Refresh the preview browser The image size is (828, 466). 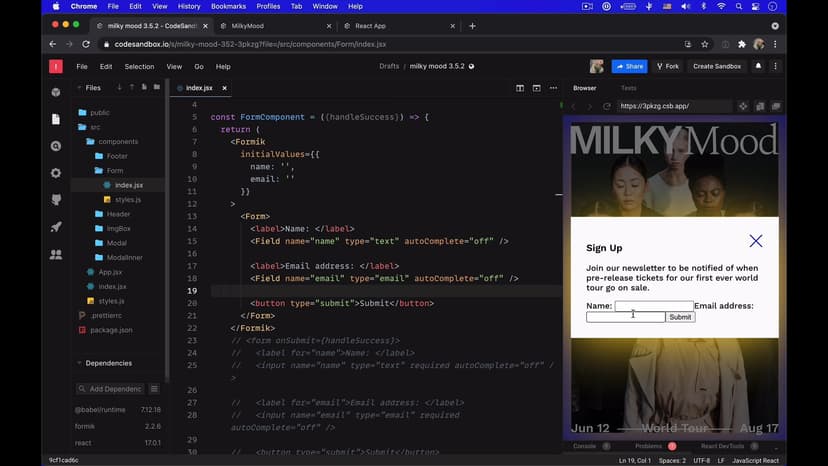[605, 106]
